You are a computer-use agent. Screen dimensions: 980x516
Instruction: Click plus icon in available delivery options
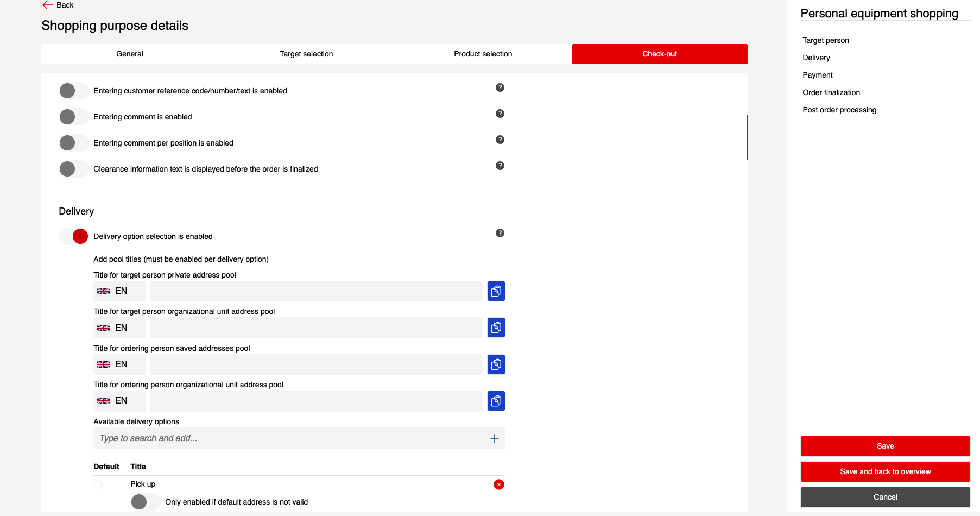coord(494,438)
